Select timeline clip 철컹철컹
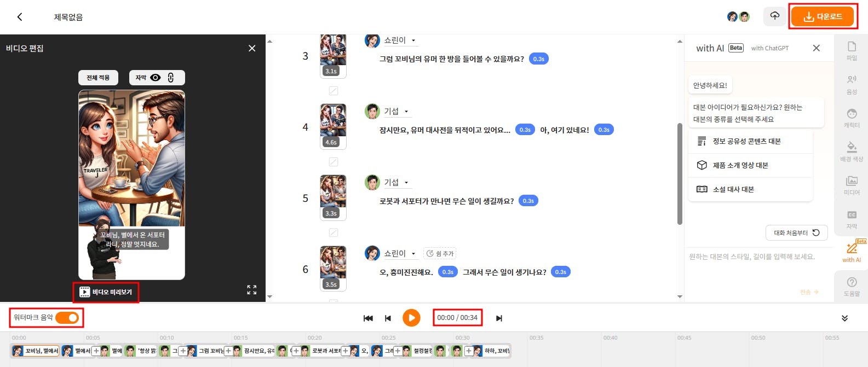 coord(417,351)
